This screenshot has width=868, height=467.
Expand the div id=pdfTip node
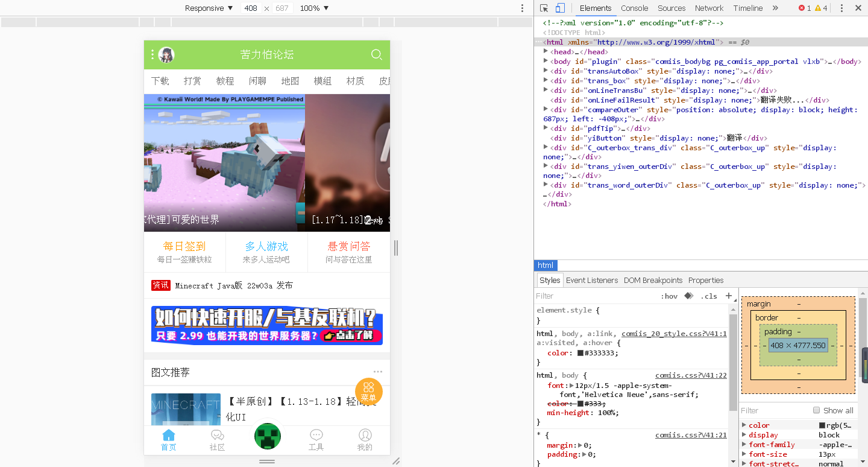(546, 128)
